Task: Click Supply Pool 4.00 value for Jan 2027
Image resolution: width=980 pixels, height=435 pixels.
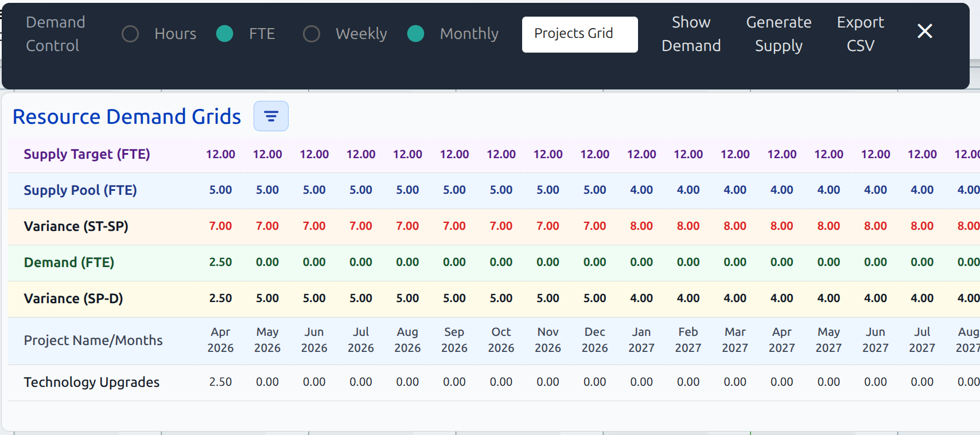Action: point(641,190)
